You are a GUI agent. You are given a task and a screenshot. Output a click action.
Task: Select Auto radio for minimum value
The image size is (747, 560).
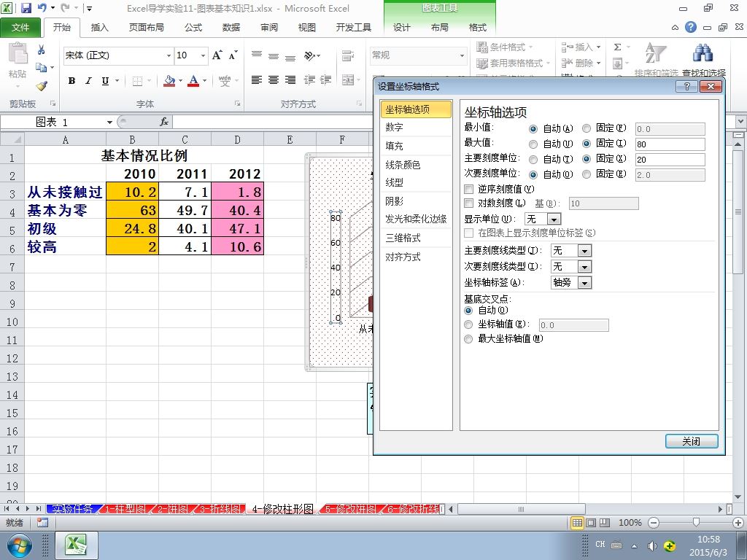tap(533, 128)
